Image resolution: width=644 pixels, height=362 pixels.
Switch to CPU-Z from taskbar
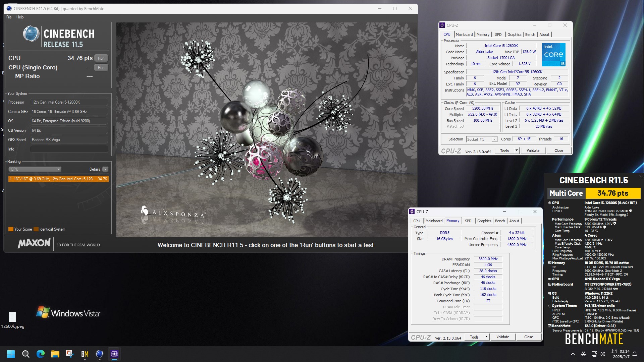(114, 354)
